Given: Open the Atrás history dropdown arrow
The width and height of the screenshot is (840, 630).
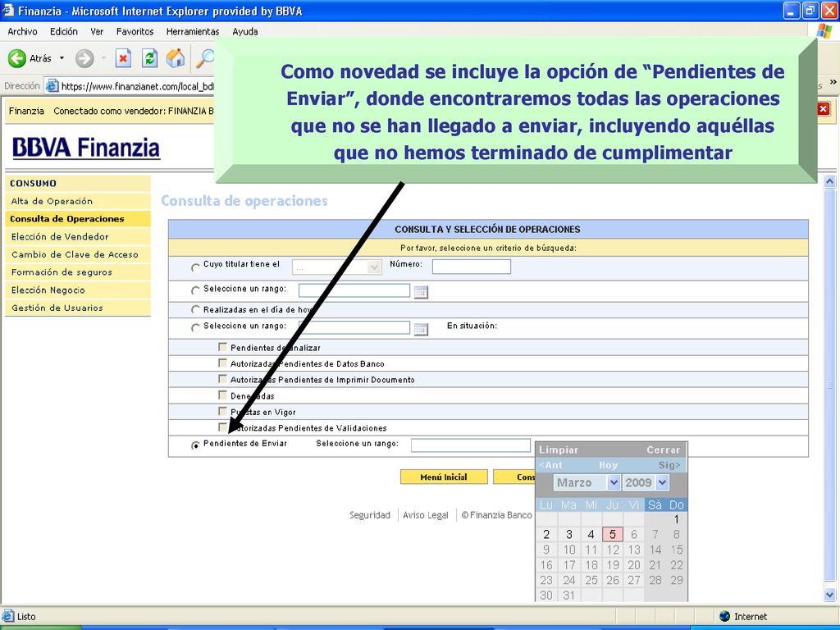Looking at the screenshot, I should [x=62, y=58].
